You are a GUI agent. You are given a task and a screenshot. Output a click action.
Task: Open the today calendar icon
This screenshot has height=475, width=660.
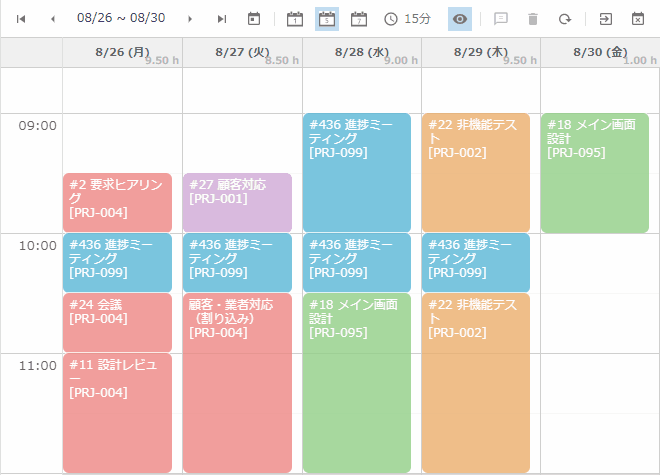[x=254, y=18]
